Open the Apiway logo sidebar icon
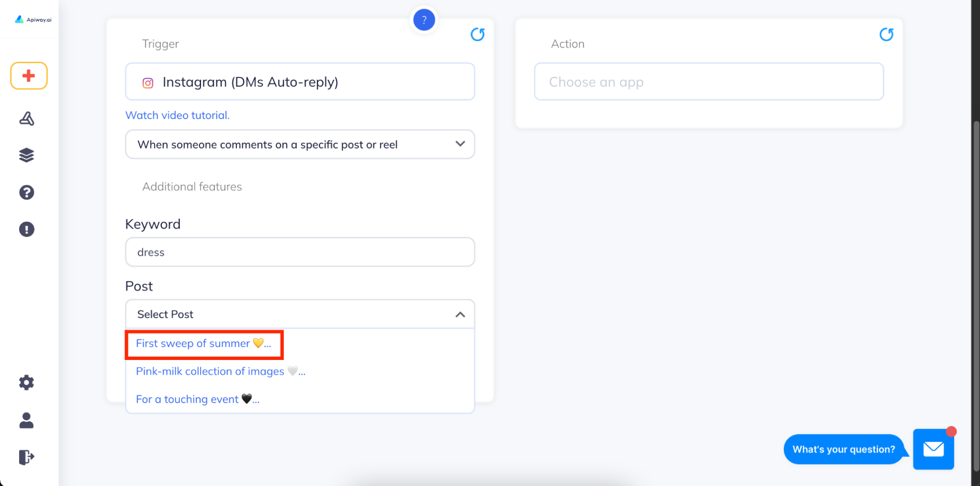Viewport: 980px width, 486px height. click(26, 118)
